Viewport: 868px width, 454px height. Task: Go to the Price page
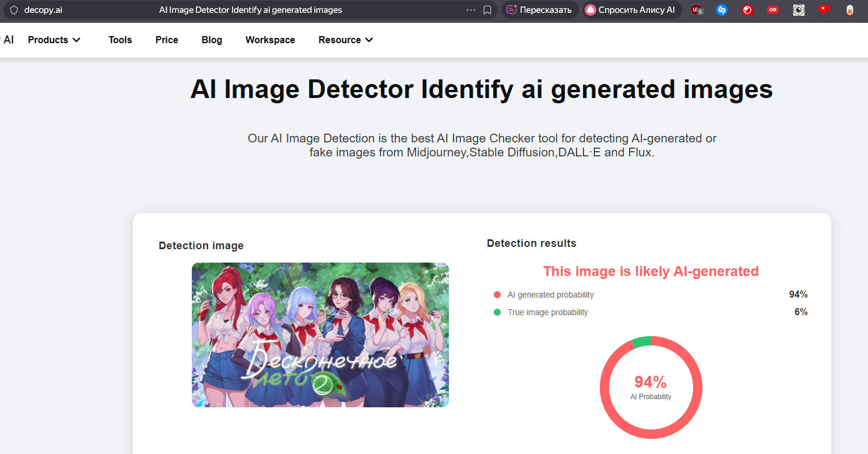point(167,40)
